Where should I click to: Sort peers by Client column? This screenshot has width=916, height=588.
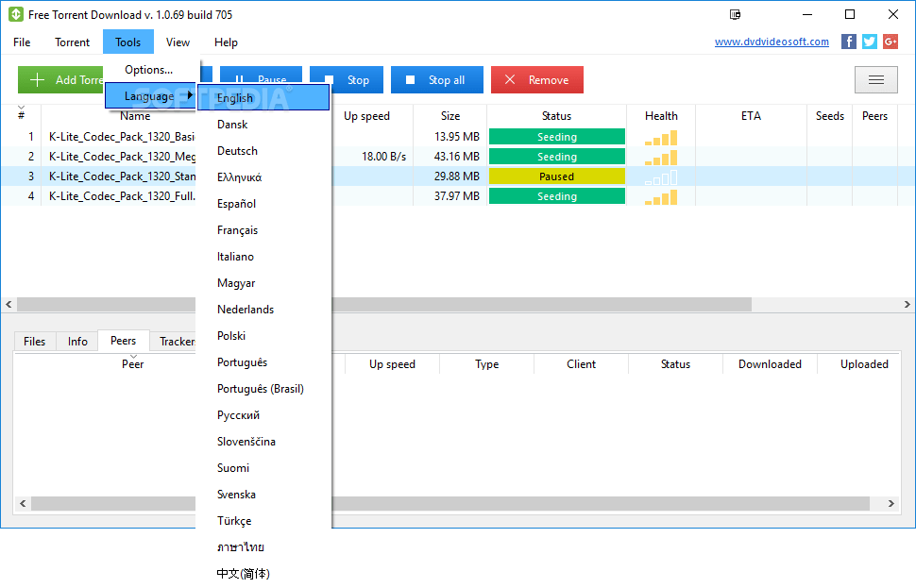tap(581, 363)
